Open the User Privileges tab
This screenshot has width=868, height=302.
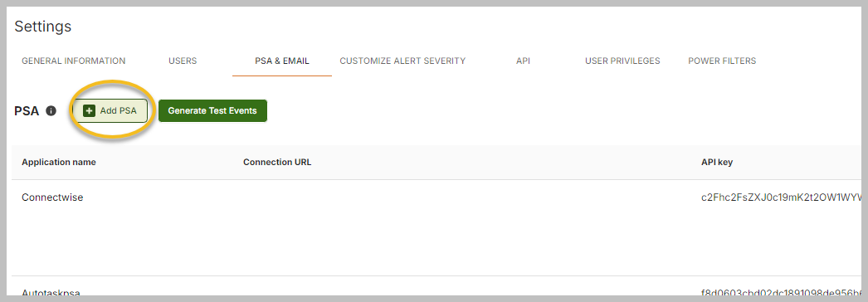point(622,61)
